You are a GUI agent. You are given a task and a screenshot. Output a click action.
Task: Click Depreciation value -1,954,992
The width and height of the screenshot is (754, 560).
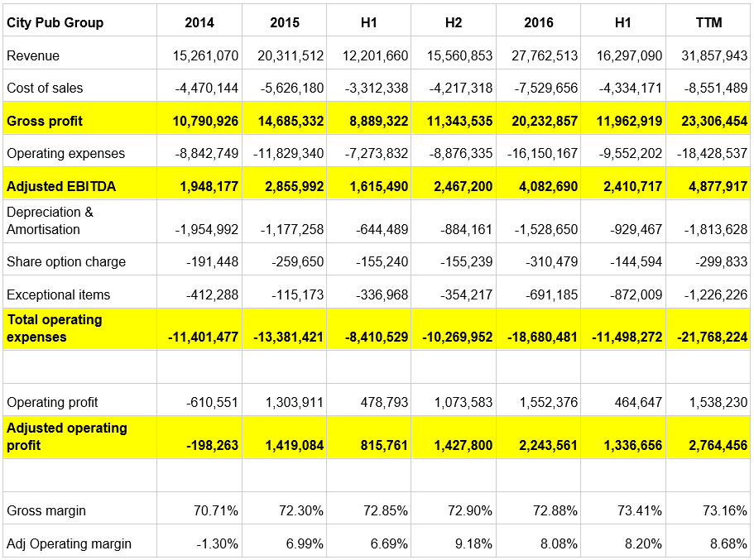pyautogui.click(x=206, y=229)
